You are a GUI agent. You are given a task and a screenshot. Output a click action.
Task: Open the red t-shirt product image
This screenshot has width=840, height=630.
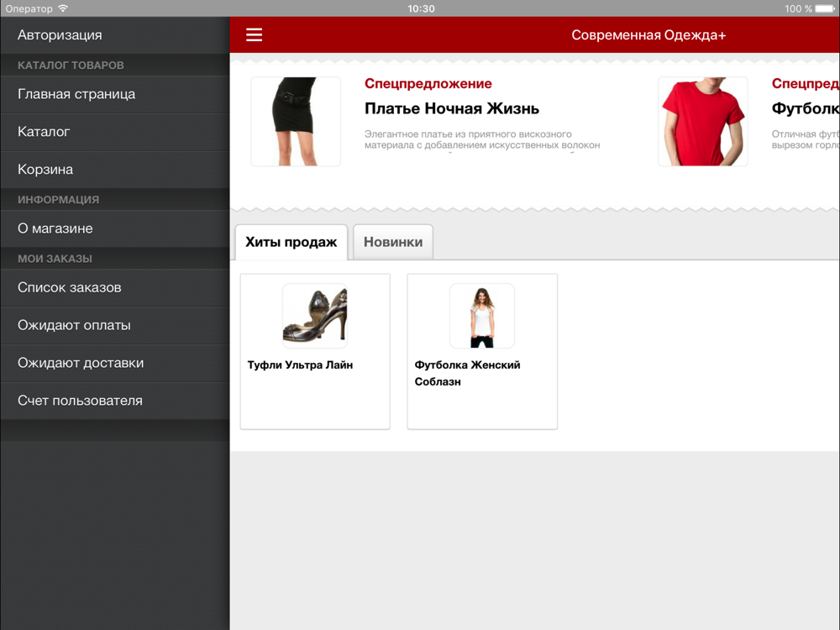[x=703, y=122]
